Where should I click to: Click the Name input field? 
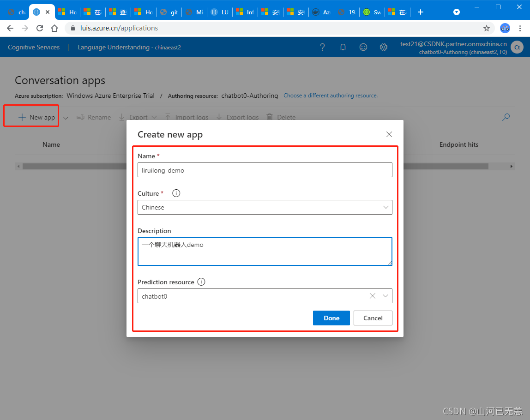[265, 170]
